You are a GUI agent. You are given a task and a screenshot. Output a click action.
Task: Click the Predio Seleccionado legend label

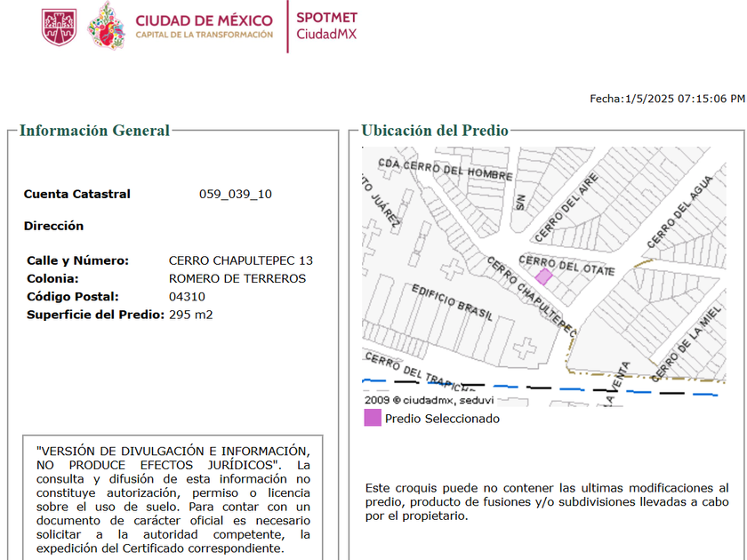[x=442, y=419]
